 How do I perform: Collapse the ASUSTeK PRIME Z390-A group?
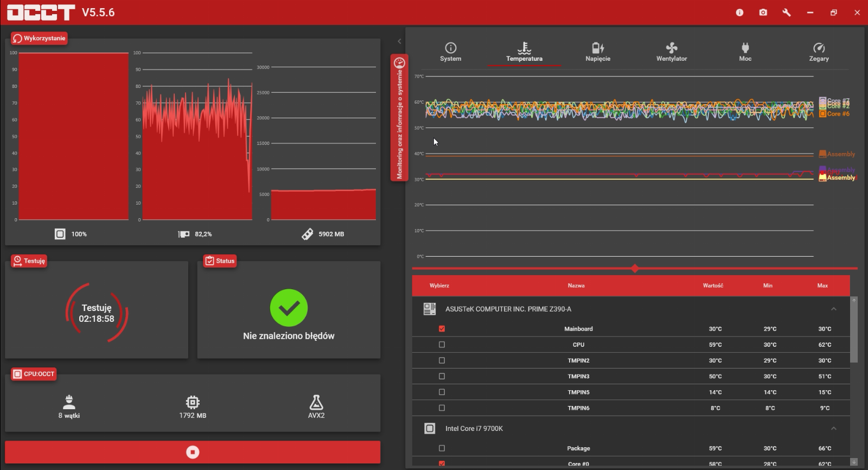click(x=834, y=309)
